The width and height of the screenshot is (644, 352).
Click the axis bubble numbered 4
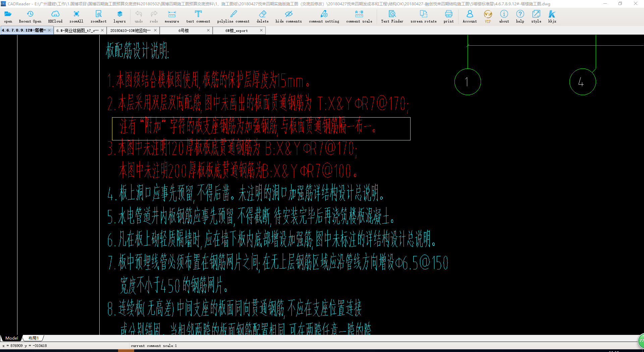[x=583, y=82]
